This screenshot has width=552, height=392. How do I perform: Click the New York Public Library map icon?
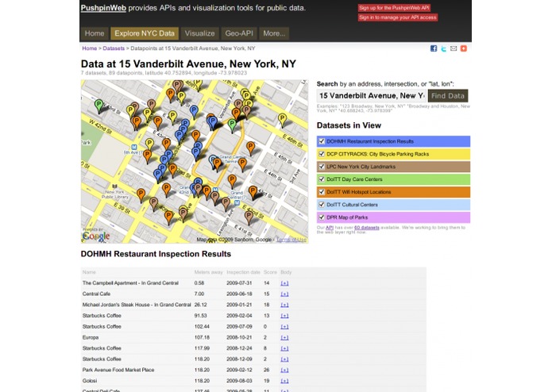tap(114, 186)
